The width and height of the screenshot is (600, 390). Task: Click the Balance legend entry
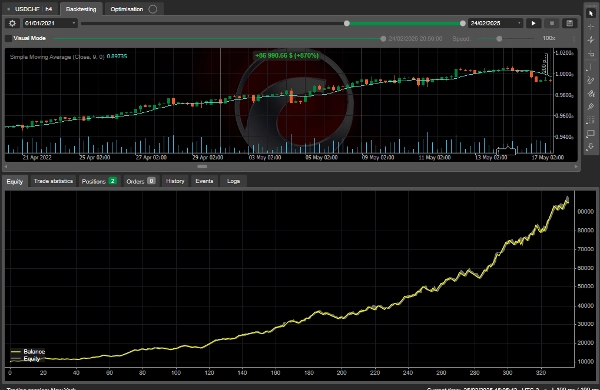click(x=28, y=351)
